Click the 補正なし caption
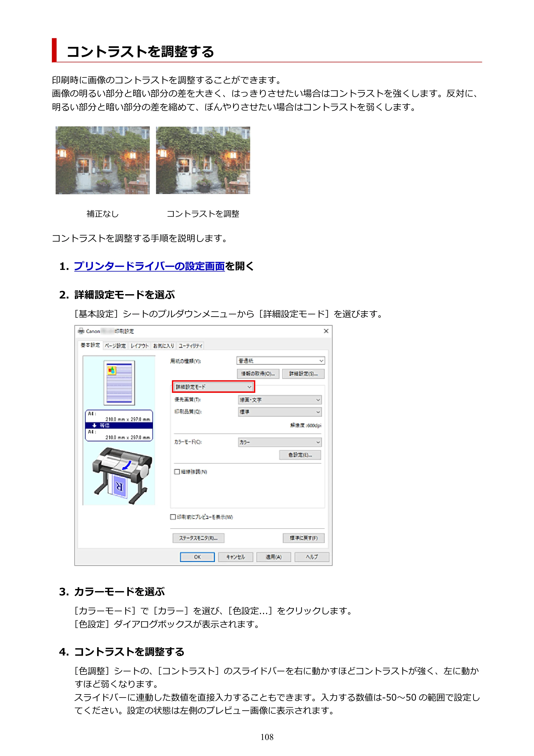The height and width of the screenshot is (756, 534). (x=103, y=214)
